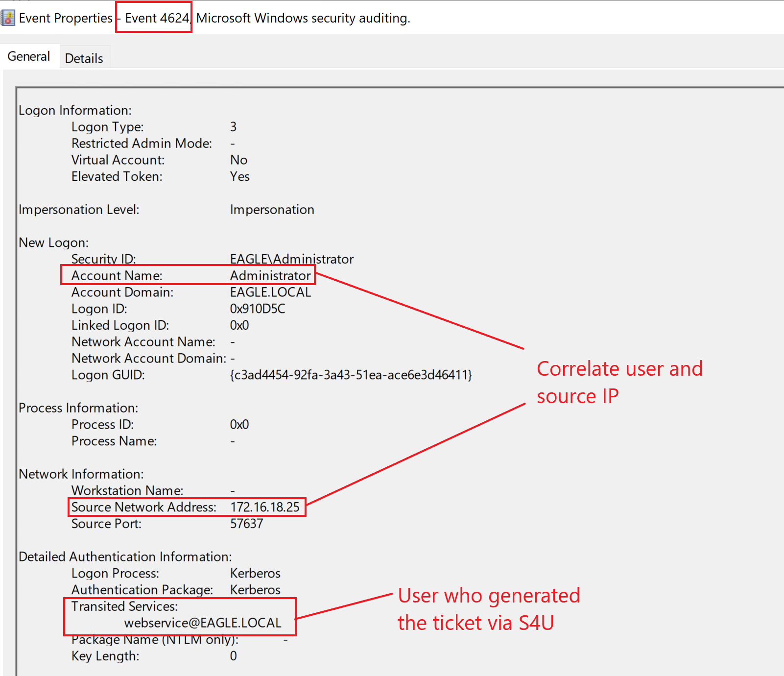Click the Impersonation Level value

pyautogui.click(x=272, y=210)
